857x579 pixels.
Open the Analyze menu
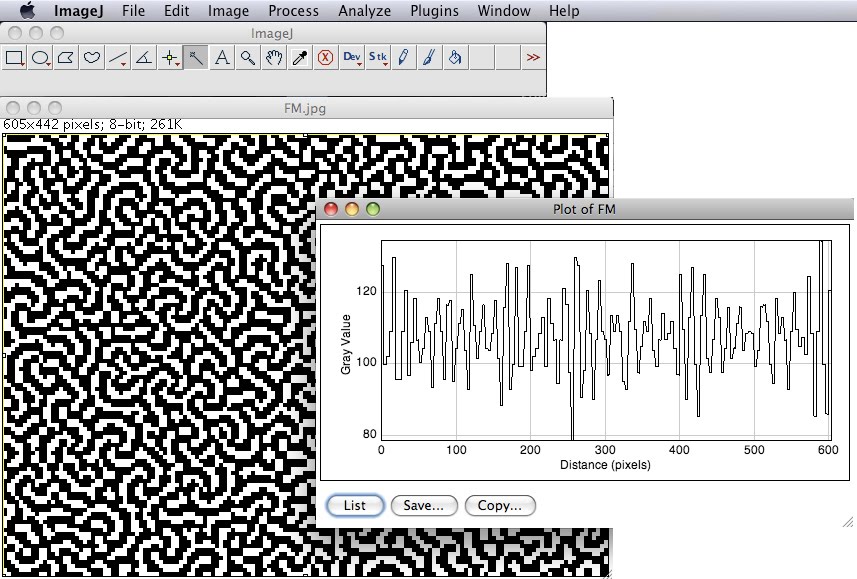(x=364, y=11)
